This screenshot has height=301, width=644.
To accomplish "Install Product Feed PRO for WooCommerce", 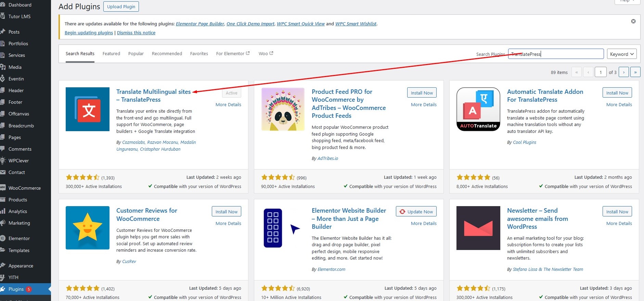I will (x=422, y=93).
